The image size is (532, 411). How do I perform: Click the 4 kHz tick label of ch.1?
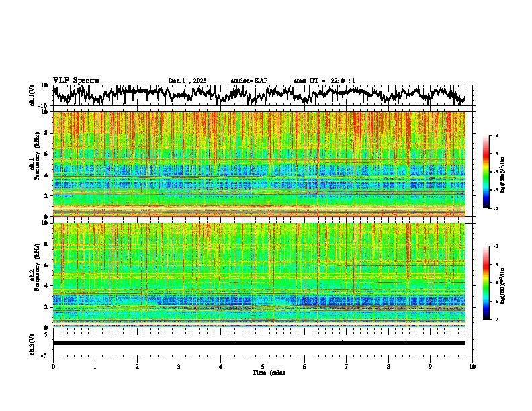click(x=46, y=175)
